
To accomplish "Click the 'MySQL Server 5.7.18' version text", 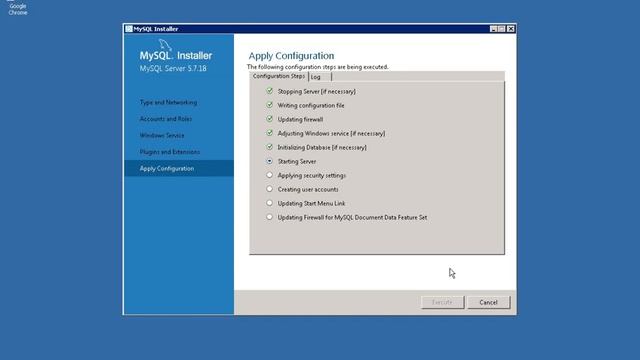I will pyautogui.click(x=173, y=68).
